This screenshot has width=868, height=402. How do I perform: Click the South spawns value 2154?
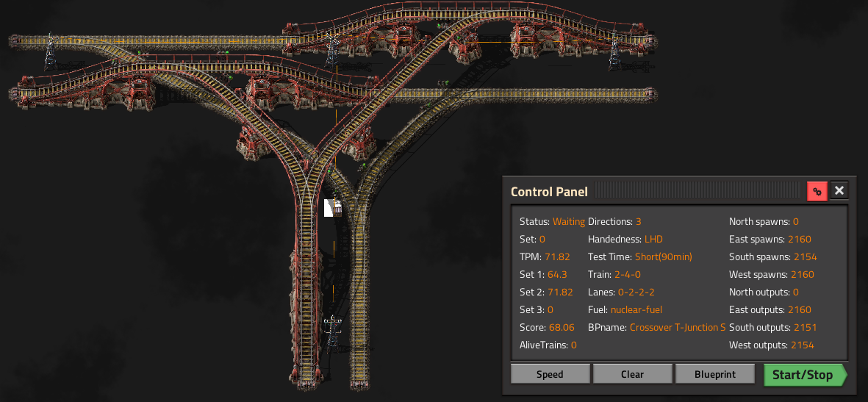point(805,257)
